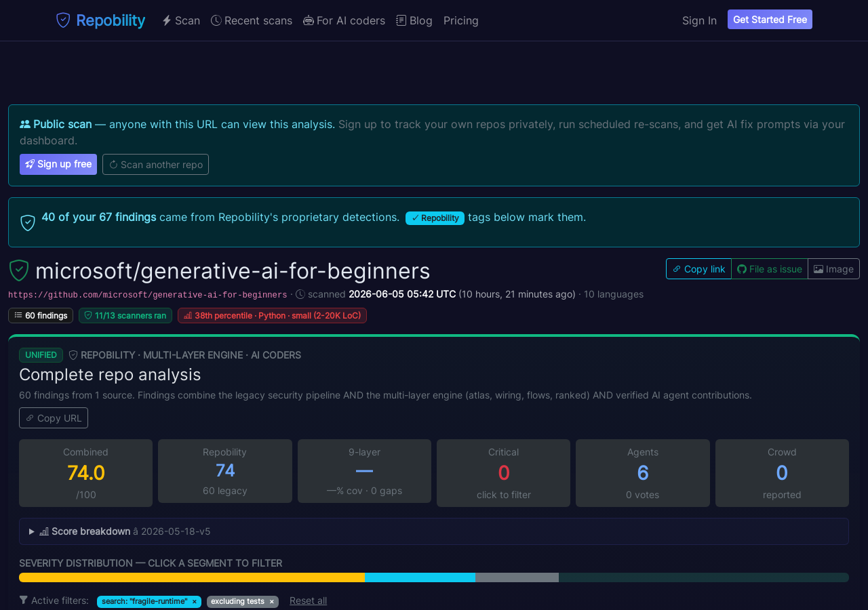Click the funnel icon beside Active filters

click(24, 600)
